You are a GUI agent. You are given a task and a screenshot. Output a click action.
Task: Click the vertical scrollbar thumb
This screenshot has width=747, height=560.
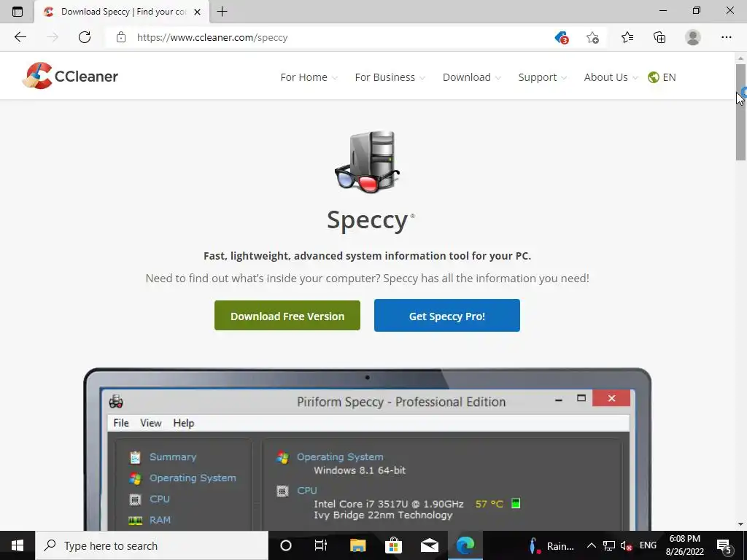(740, 112)
